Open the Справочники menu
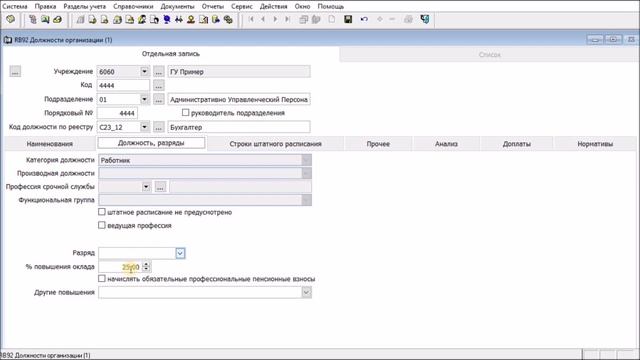Viewport: 640px width, 360px height. click(x=133, y=7)
